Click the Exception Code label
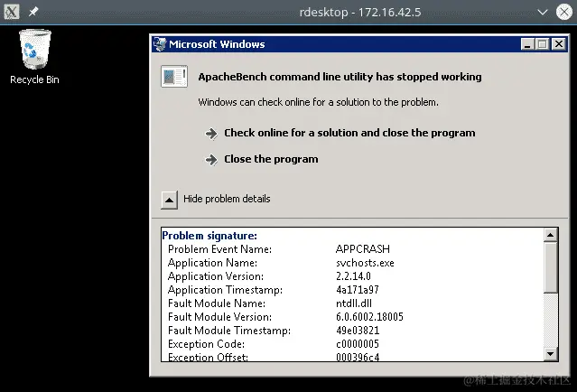The width and height of the screenshot is (577, 392). click(x=206, y=344)
